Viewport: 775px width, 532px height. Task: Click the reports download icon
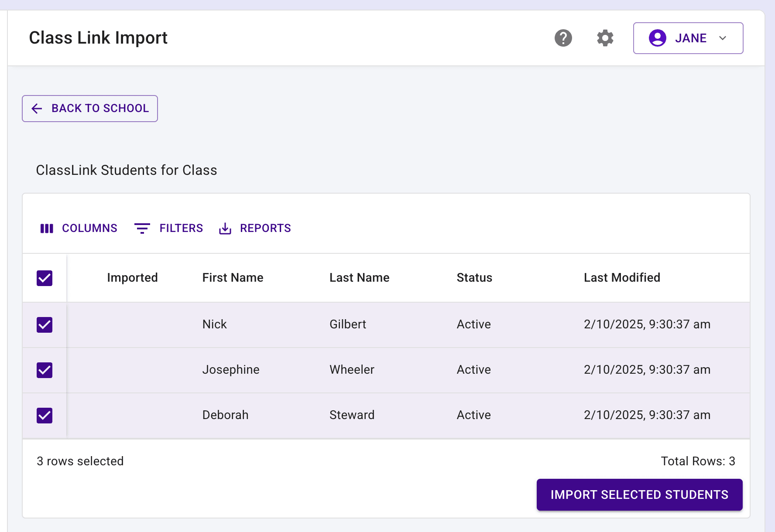coord(225,228)
